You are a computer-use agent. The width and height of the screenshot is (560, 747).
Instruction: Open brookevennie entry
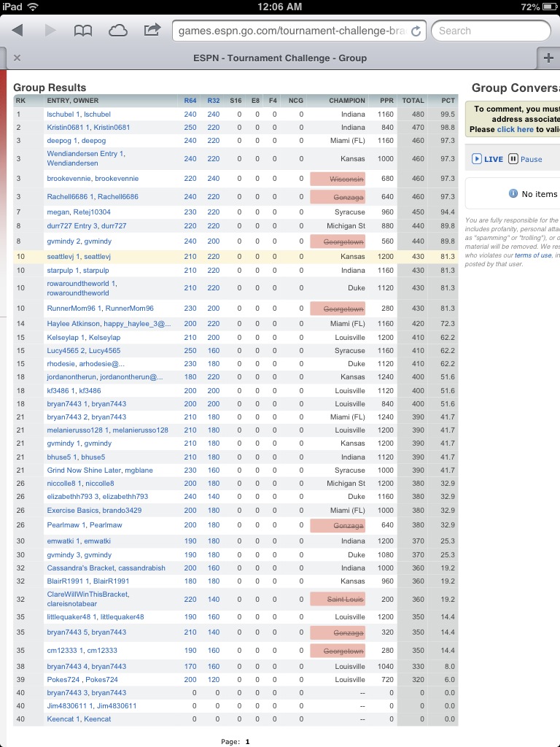click(x=93, y=178)
